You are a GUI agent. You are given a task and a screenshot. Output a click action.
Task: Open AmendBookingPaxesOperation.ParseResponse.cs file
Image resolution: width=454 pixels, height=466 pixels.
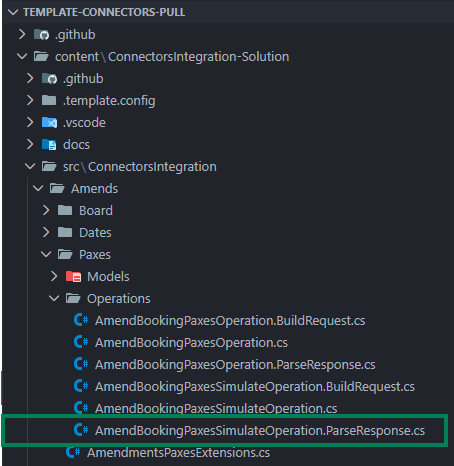(x=235, y=365)
